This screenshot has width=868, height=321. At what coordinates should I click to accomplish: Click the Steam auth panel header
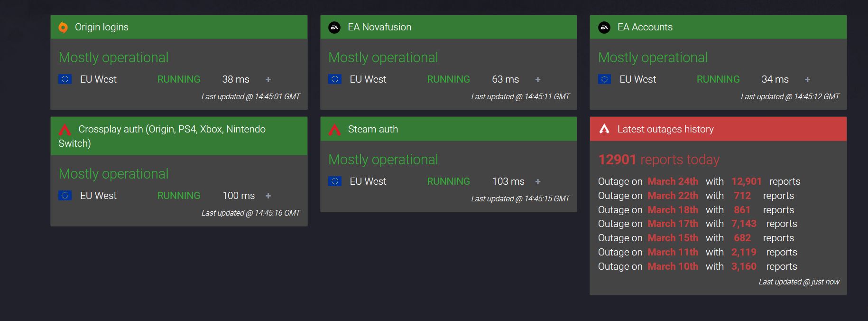373,129
